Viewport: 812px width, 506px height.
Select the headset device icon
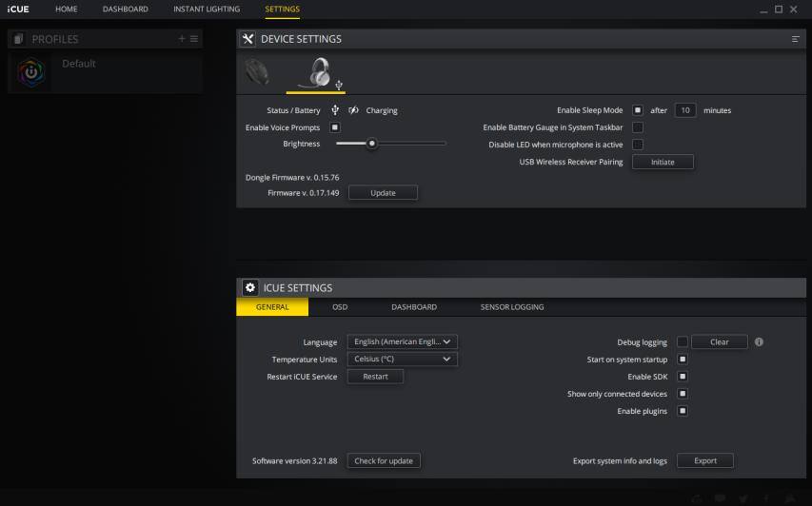[318, 72]
